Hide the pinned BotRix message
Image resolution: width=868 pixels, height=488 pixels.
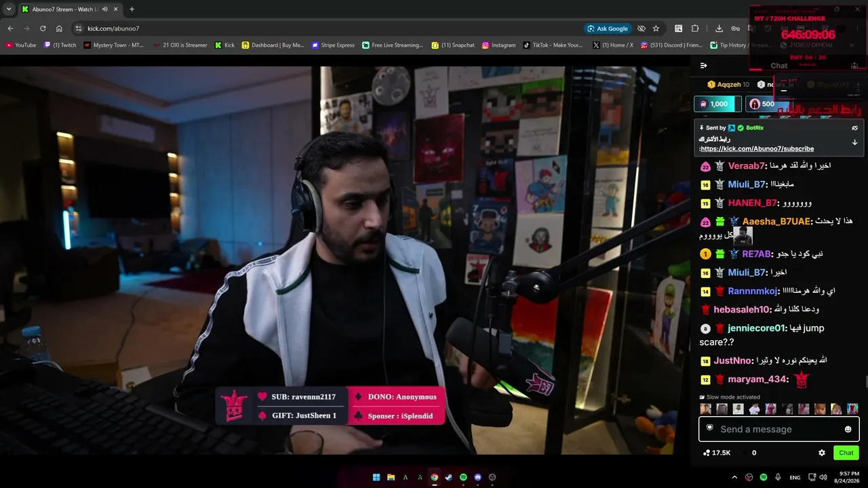(x=854, y=128)
